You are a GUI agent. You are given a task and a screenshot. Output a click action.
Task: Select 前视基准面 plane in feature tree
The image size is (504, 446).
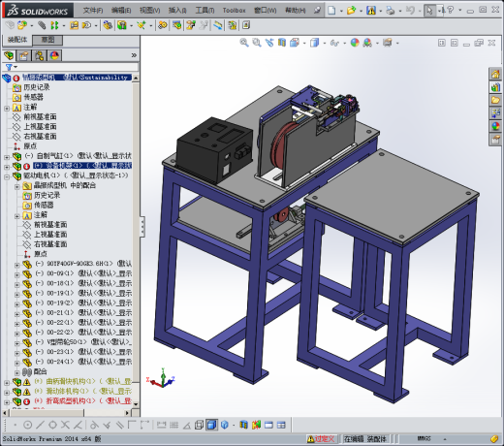(40, 116)
